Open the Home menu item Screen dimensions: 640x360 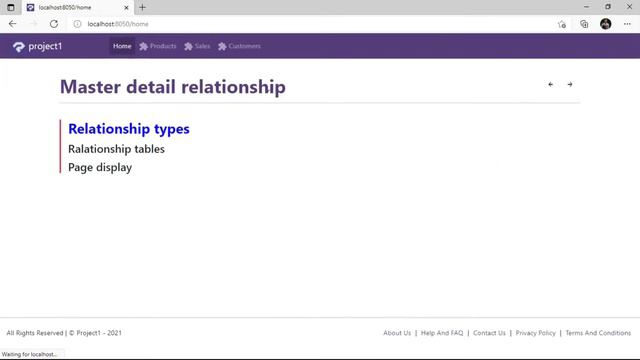coord(122,46)
